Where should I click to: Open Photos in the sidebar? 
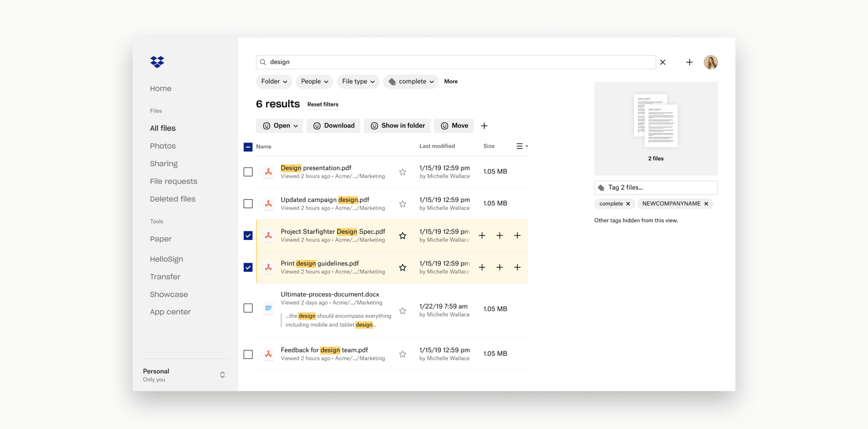point(163,146)
